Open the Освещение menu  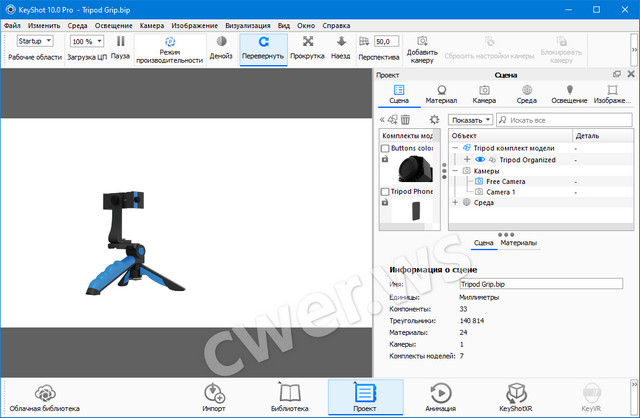[x=112, y=23]
